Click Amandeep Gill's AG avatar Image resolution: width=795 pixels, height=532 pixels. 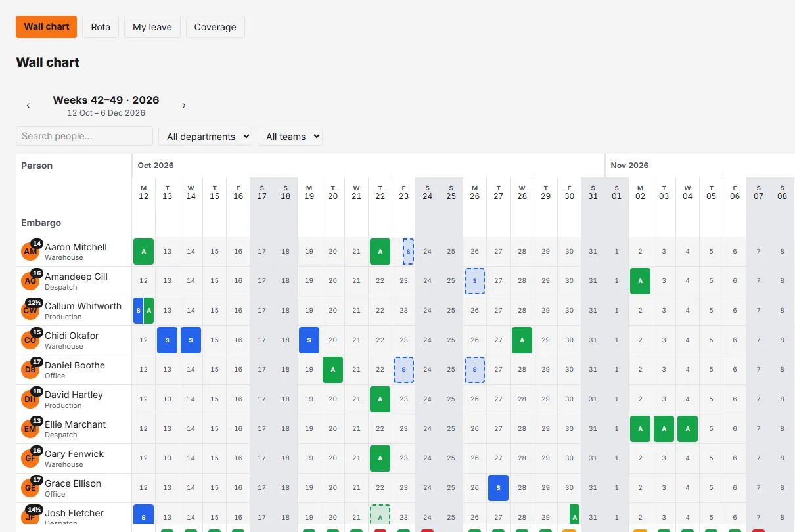30,281
